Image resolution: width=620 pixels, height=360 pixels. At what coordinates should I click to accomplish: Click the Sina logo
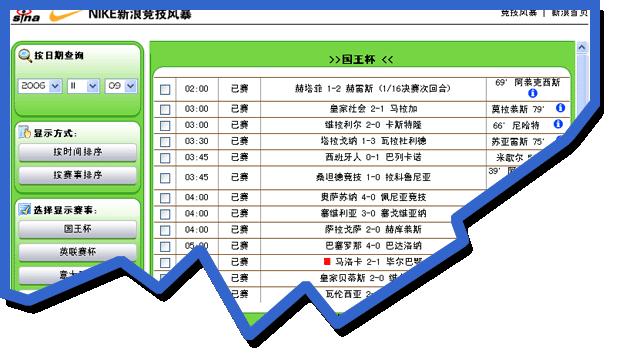(26, 16)
